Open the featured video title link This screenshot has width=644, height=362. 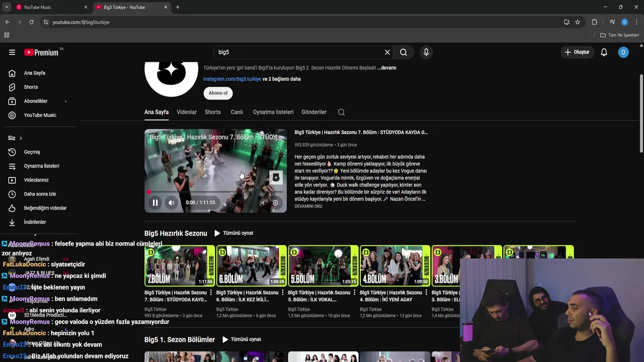[361, 132]
